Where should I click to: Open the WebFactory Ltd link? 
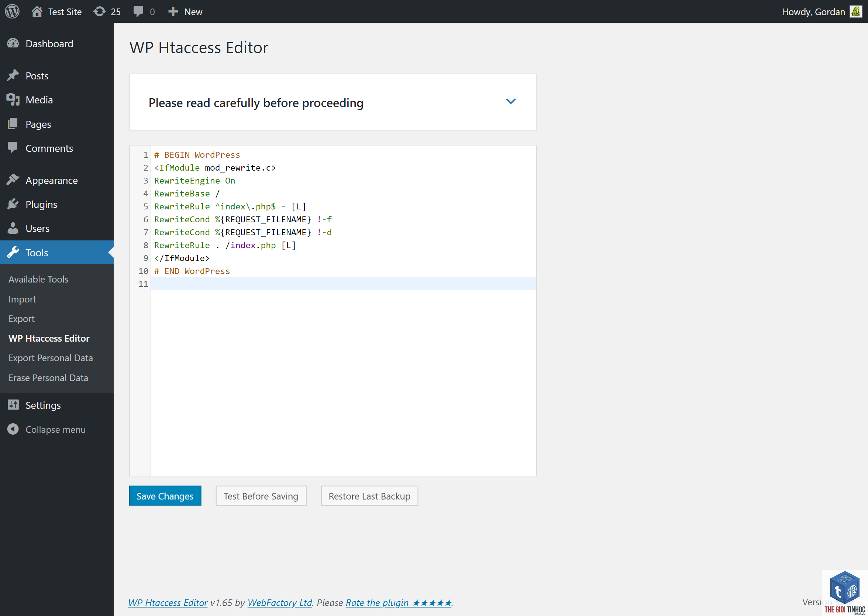point(280,602)
